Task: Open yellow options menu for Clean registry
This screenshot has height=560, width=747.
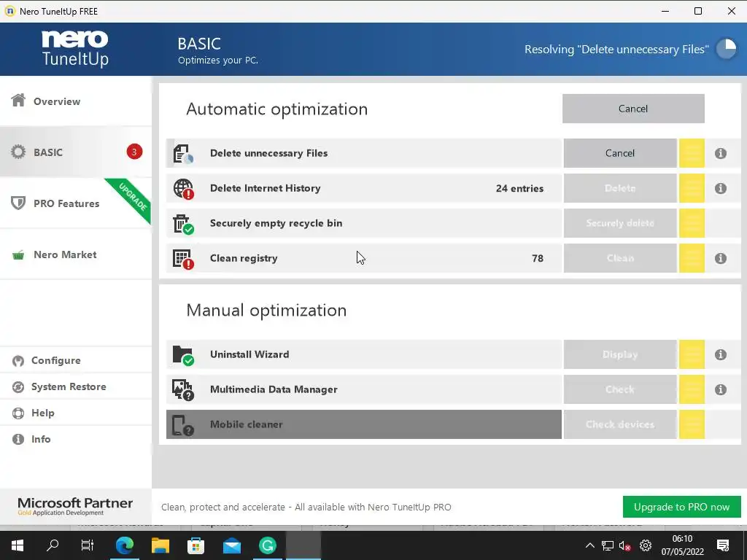Action: 692,258
